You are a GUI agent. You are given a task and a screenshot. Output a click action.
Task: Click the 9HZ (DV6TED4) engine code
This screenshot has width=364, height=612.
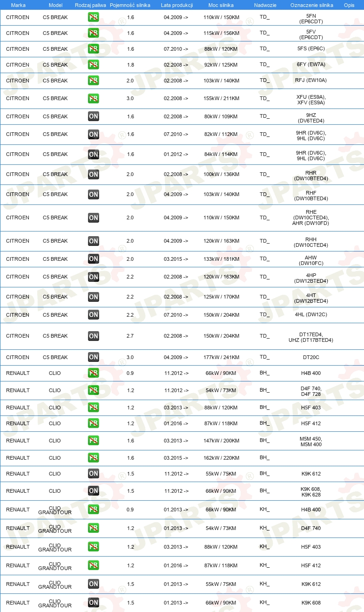pyautogui.click(x=311, y=118)
